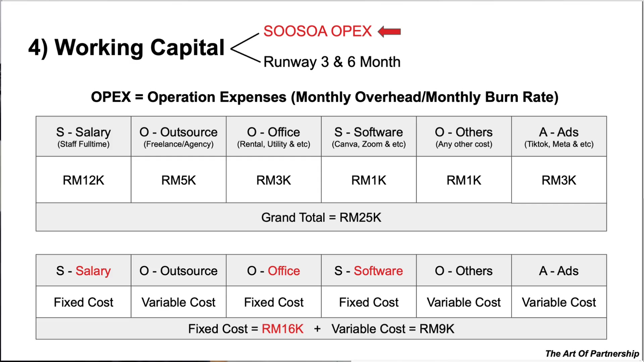Click "O - Others" header in the lower table
Image resolution: width=644 pixels, height=362 pixels.
464,270
